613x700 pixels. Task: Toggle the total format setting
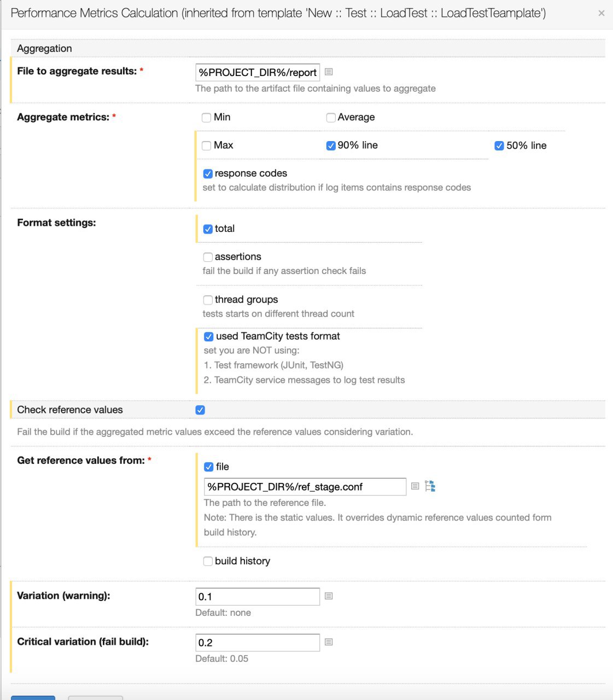(208, 229)
